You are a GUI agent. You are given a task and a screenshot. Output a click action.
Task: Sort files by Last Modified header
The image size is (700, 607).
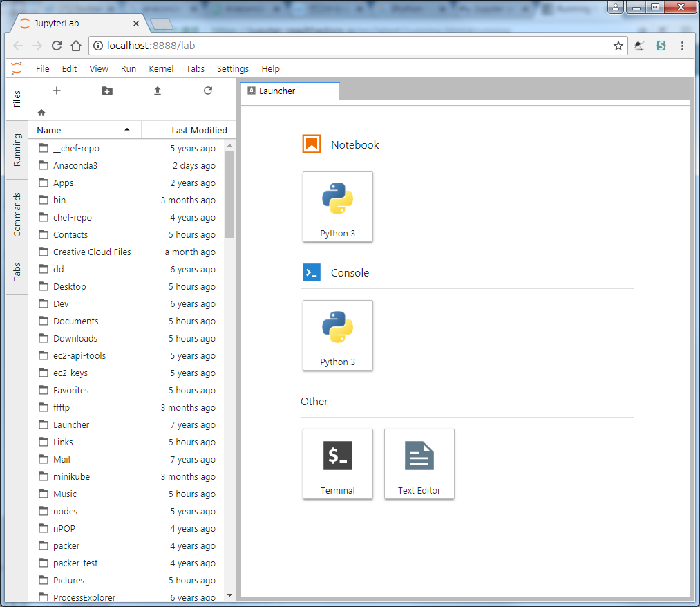189,130
